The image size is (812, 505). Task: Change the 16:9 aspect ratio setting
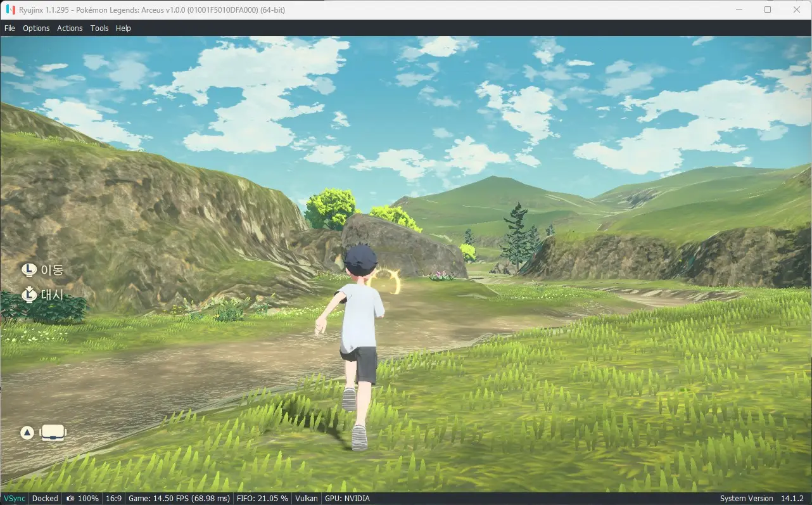[x=114, y=499]
